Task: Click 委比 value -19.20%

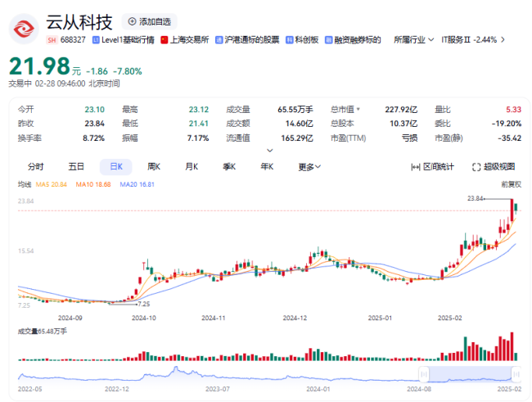Action: tap(507, 124)
